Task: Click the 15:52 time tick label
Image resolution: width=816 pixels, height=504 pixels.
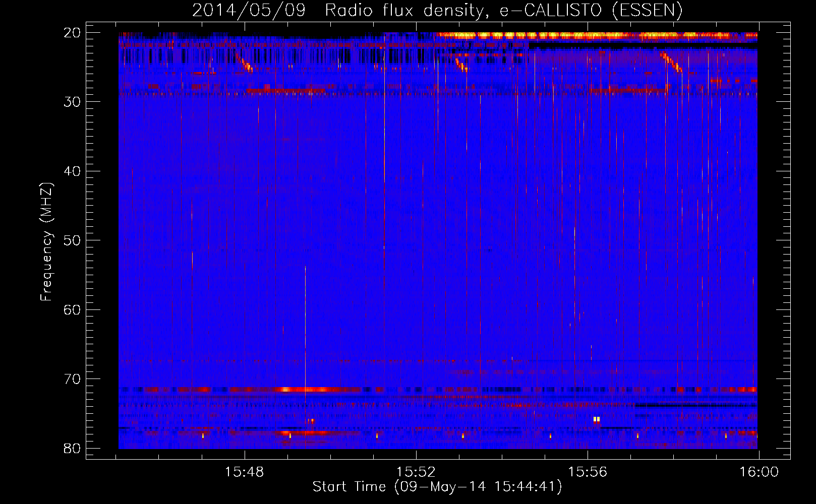Action: (x=416, y=472)
